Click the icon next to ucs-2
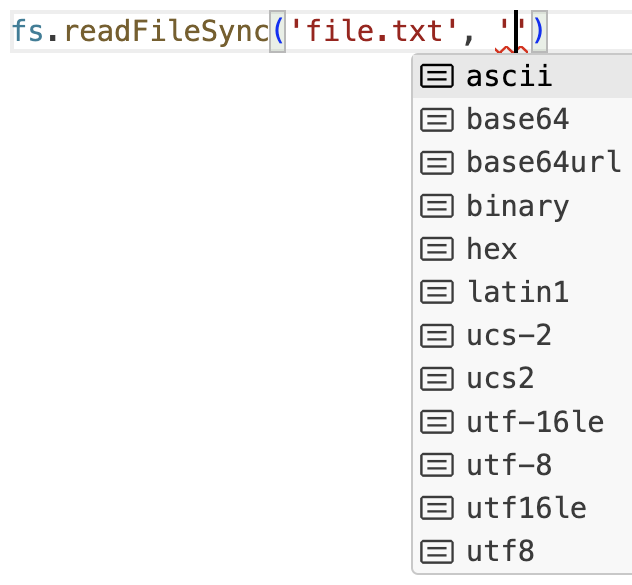The image size is (632, 585). pyautogui.click(x=437, y=335)
